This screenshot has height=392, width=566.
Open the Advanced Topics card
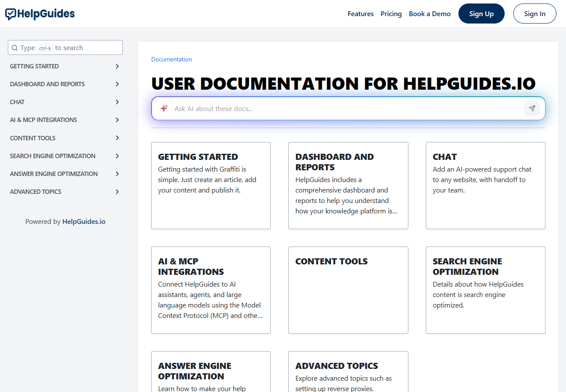pos(348,372)
